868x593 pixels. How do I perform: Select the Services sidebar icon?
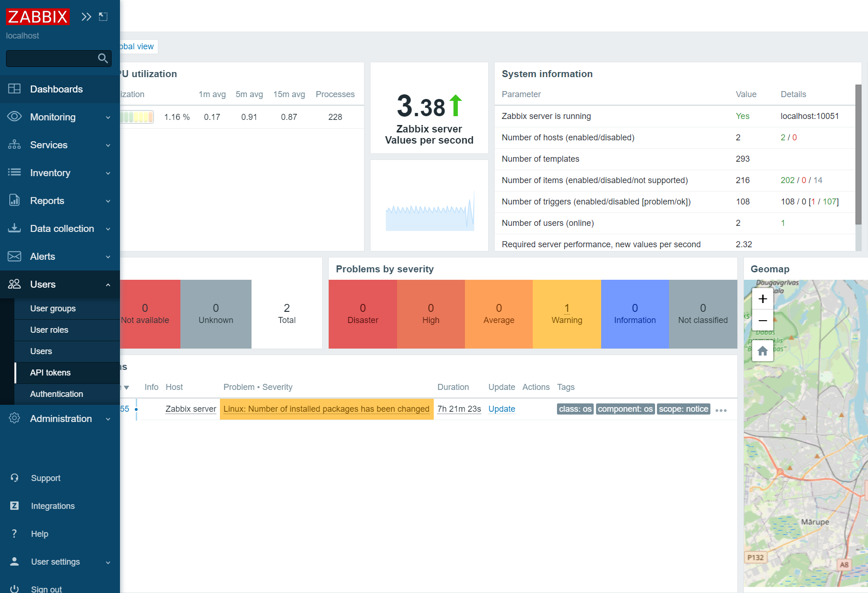point(14,145)
